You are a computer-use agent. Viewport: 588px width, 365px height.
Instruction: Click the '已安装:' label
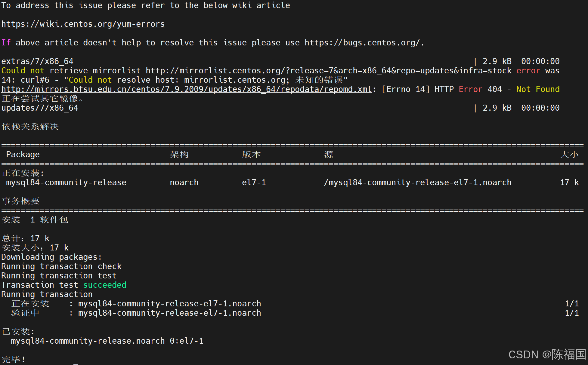18,332
